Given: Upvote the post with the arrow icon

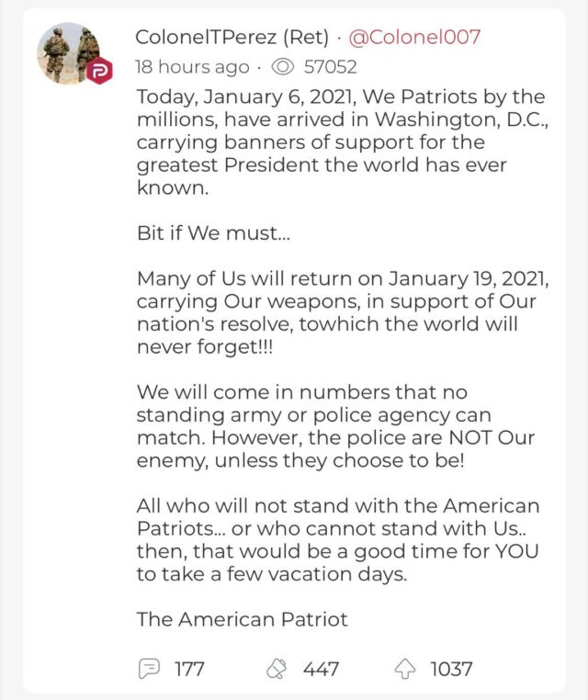Looking at the screenshot, I should pos(406,669).
